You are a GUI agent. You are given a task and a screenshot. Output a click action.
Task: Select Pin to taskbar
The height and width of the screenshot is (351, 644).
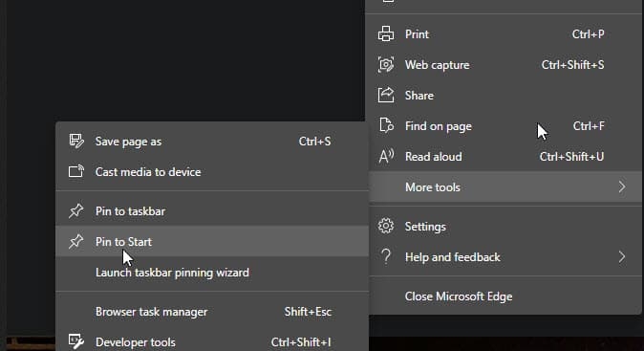(x=212, y=210)
